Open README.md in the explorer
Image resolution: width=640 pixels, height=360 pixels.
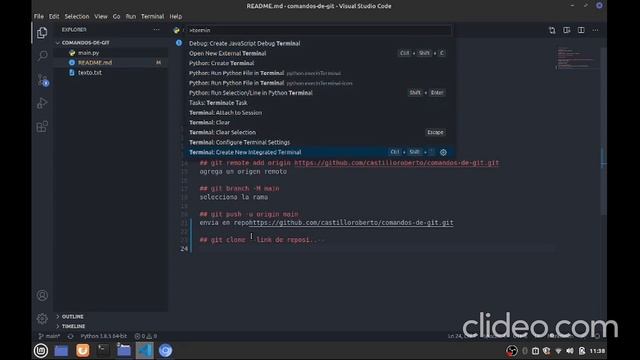95,62
